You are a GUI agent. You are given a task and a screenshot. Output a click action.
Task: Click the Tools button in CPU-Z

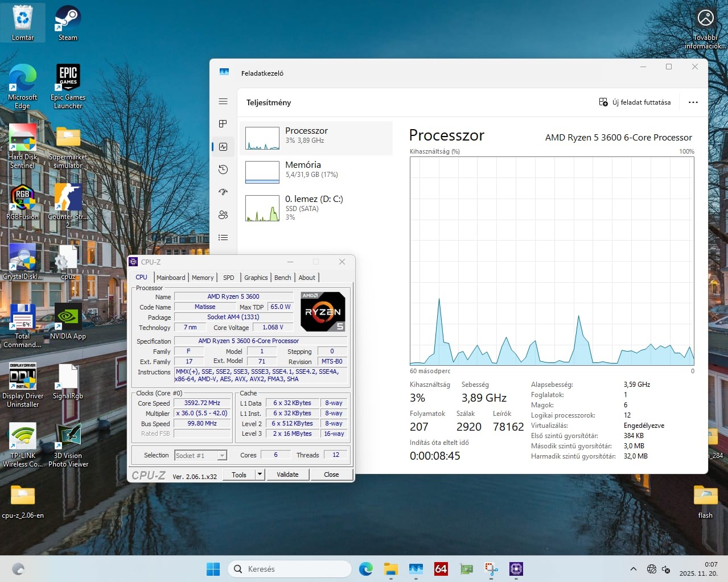239,474
